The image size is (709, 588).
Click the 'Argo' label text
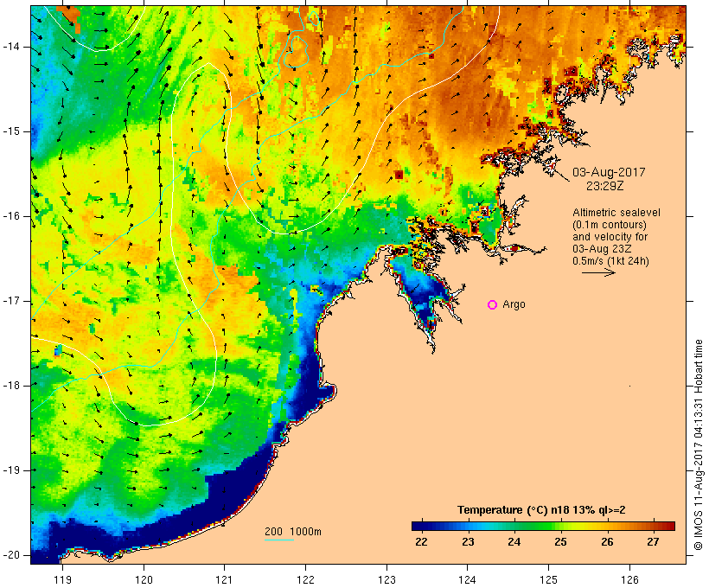click(x=514, y=305)
